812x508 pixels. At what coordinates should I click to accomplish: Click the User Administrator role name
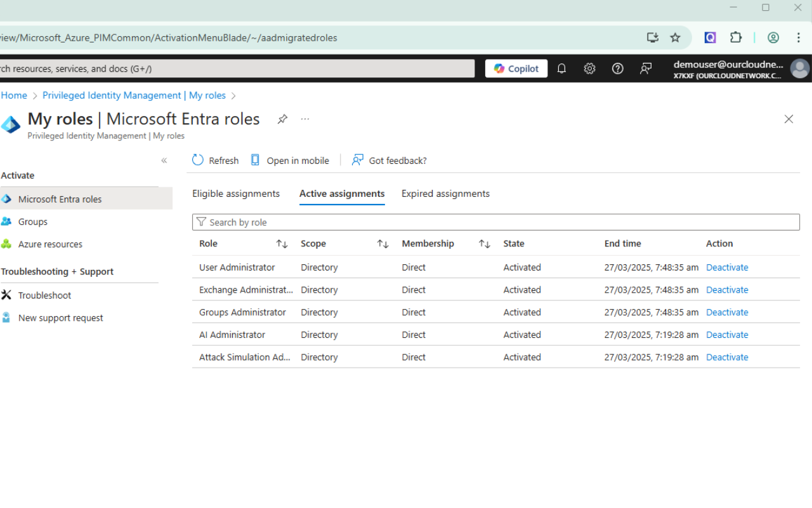pos(237,267)
